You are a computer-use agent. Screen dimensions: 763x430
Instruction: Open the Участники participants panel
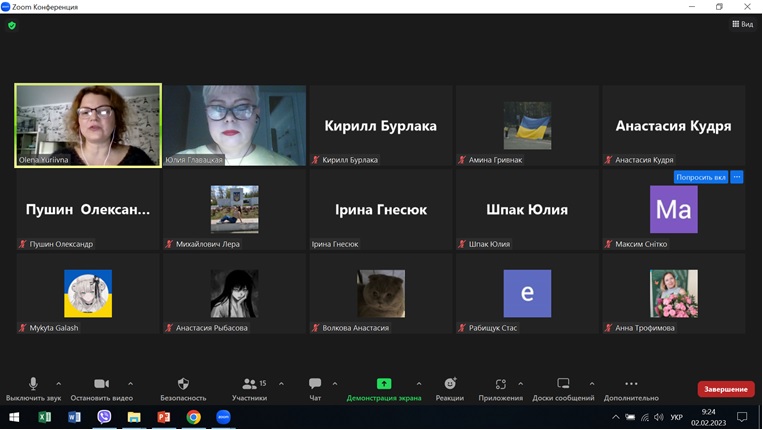(250, 389)
